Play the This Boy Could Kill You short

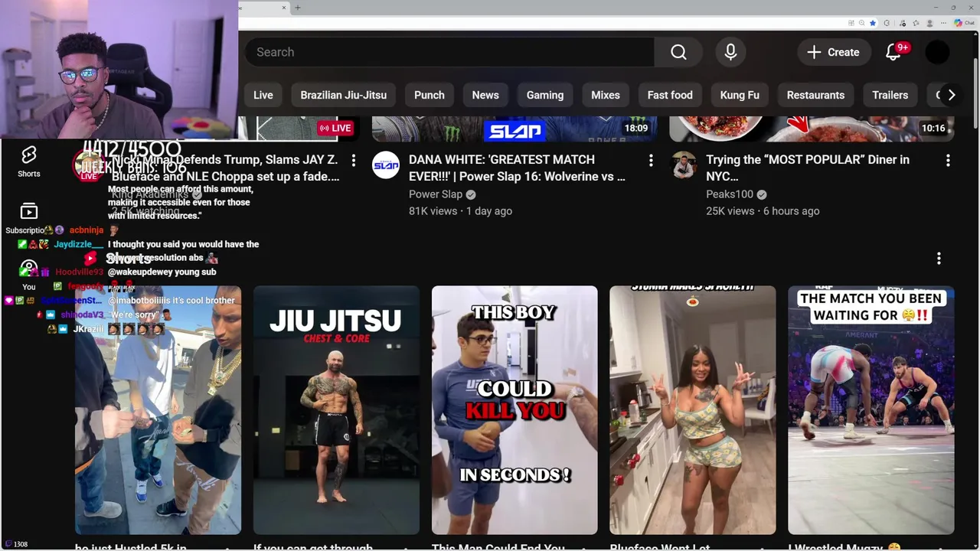[514, 410]
